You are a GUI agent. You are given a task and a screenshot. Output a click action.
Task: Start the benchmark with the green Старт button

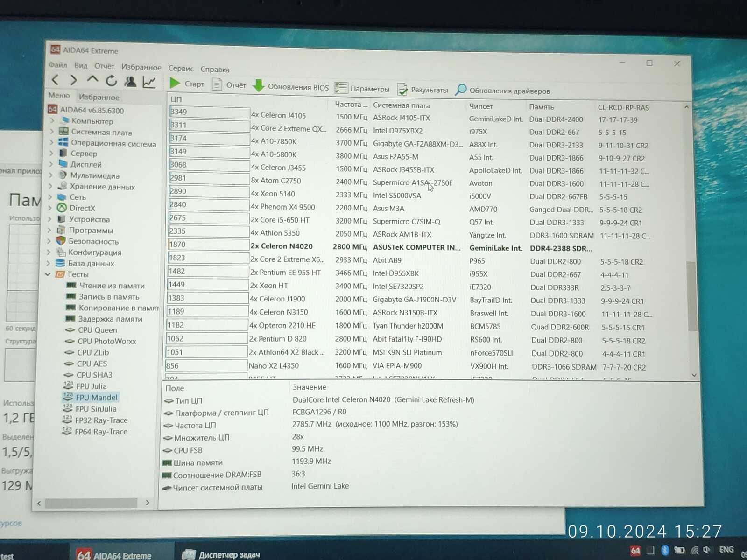[x=187, y=84]
